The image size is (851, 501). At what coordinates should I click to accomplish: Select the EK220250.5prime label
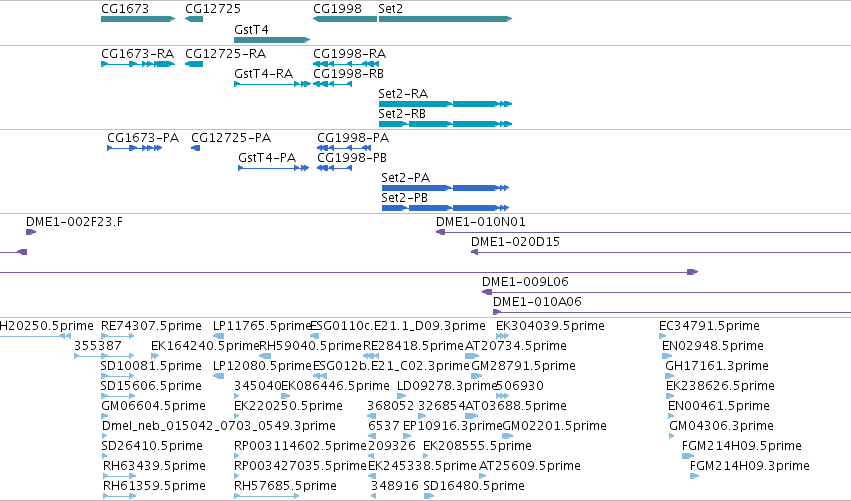288,406
